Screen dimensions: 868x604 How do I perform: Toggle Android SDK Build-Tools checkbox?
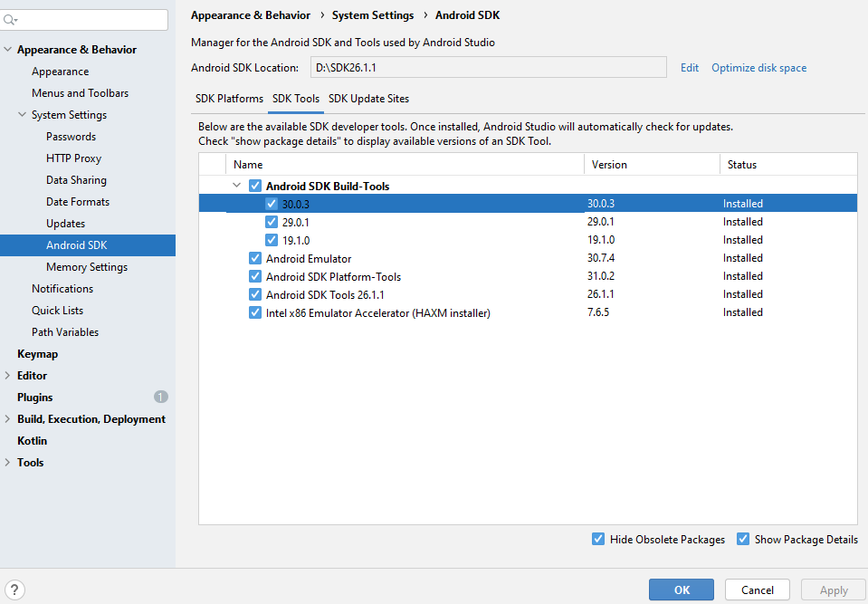click(x=255, y=186)
